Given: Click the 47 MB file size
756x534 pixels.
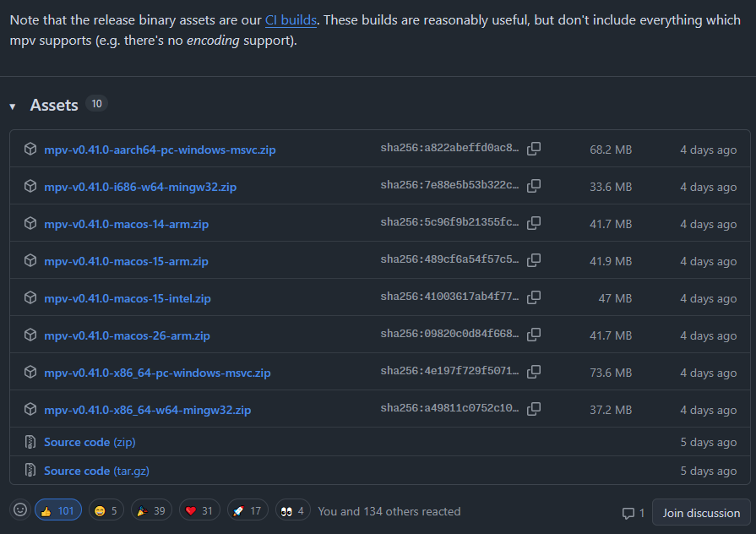Looking at the screenshot, I should 615,298.
